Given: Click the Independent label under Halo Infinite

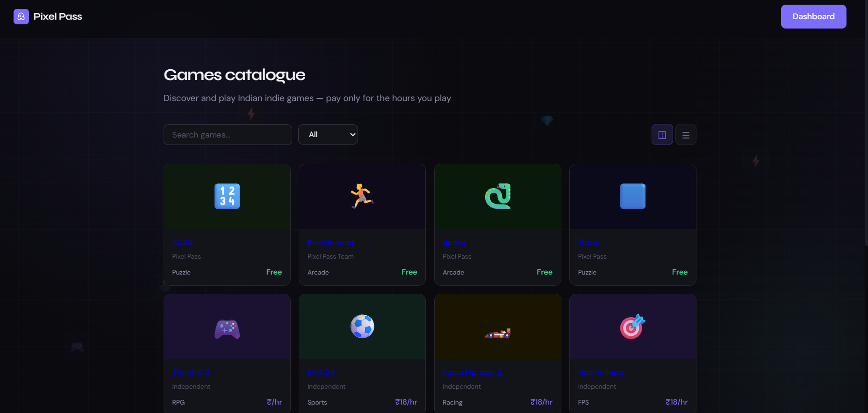Looking at the screenshot, I should [597, 386].
